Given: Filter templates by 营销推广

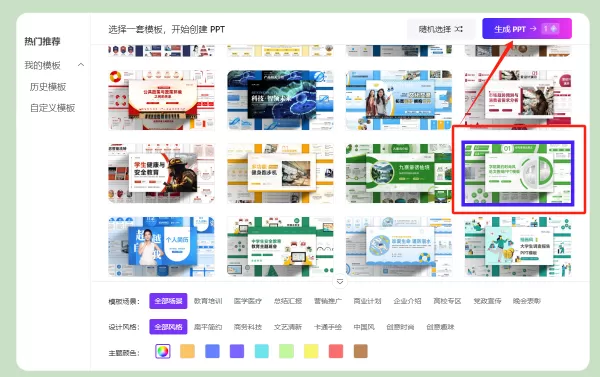Looking at the screenshot, I should [328, 301].
